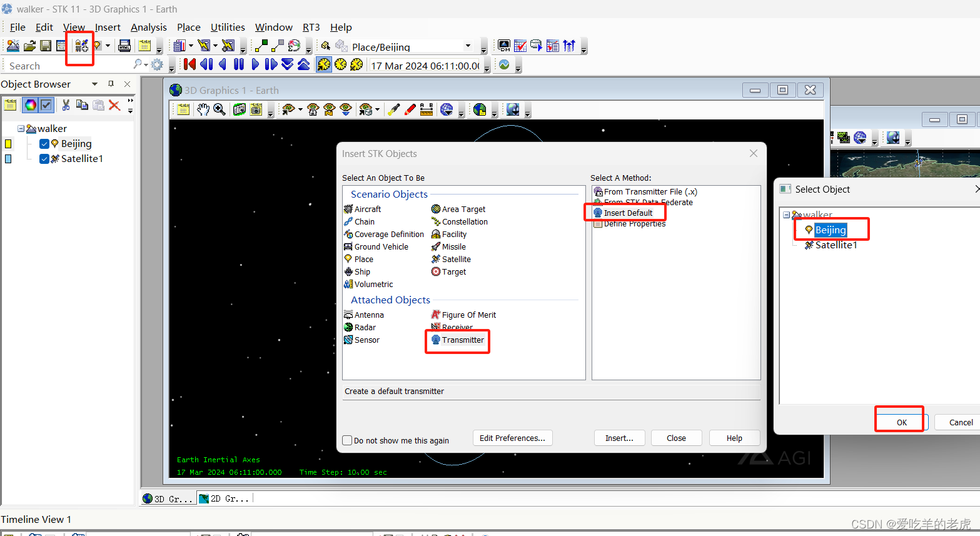980x536 pixels.
Task: Check 'Do not show me this again'
Action: coord(347,440)
